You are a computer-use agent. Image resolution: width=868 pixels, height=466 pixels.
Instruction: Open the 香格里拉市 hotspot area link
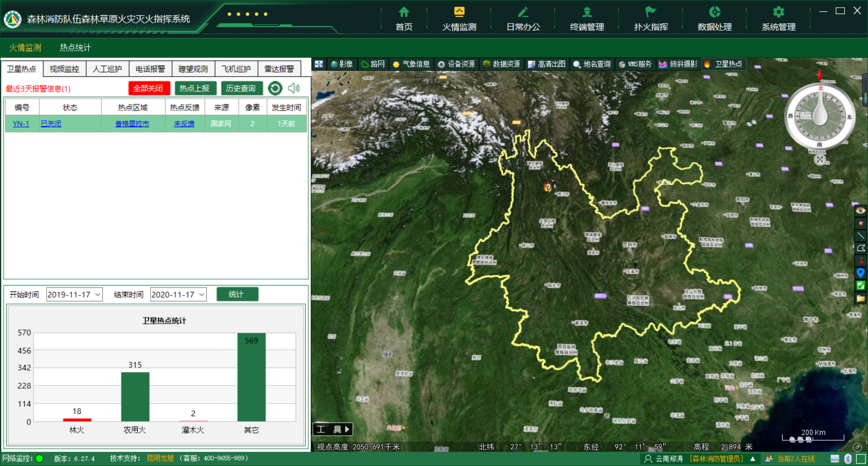[132, 124]
